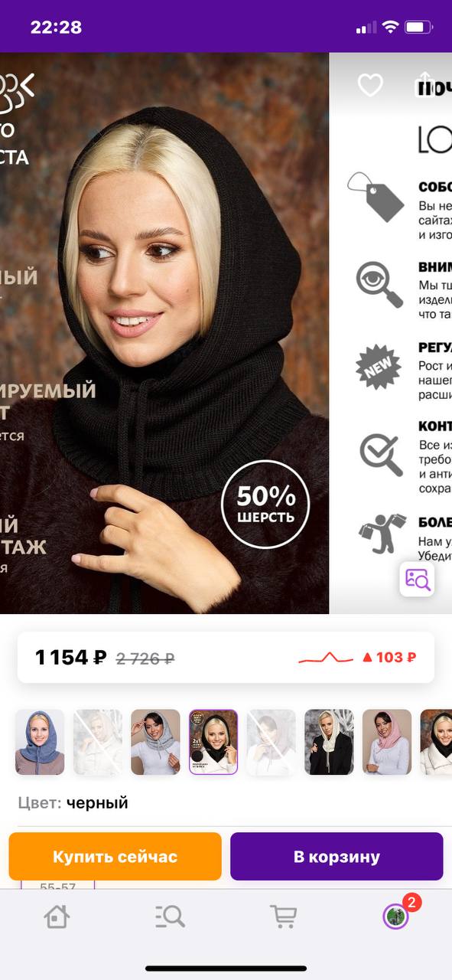Image resolution: width=452 pixels, height=980 pixels.
Task: Select pink hood color thumbnail
Action: click(x=387, y=742)
